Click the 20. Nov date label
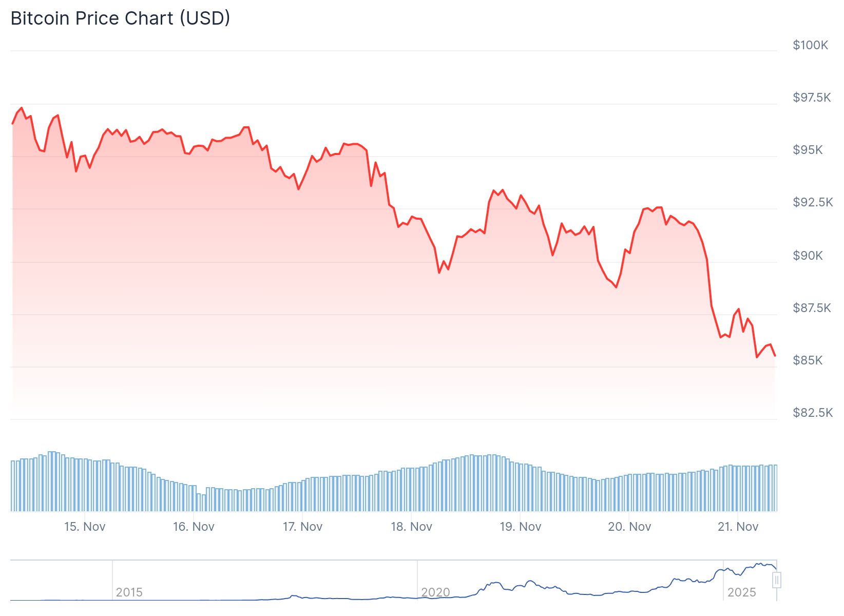The width and height of the screenshot is (844, 616). [x=629, y=527]
